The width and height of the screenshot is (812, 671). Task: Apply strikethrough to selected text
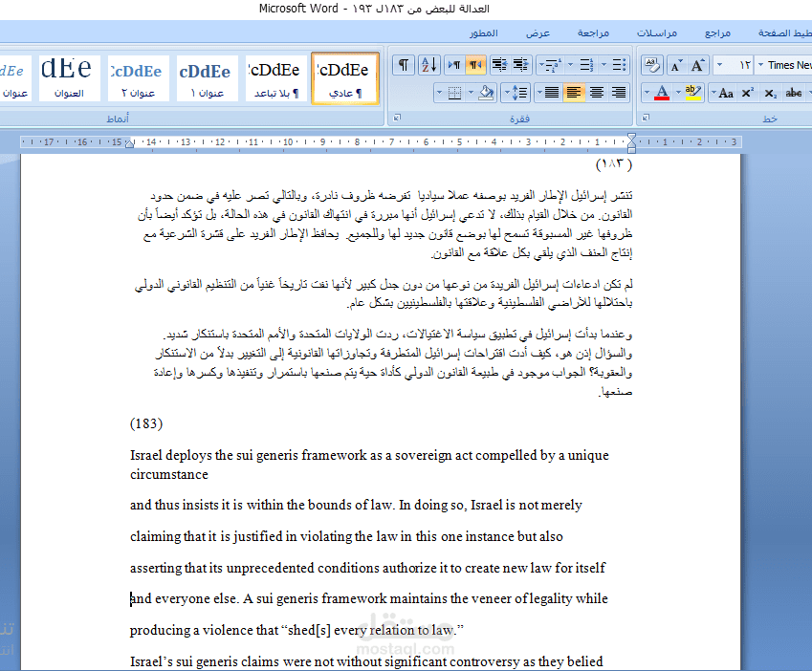click(793, 93)
